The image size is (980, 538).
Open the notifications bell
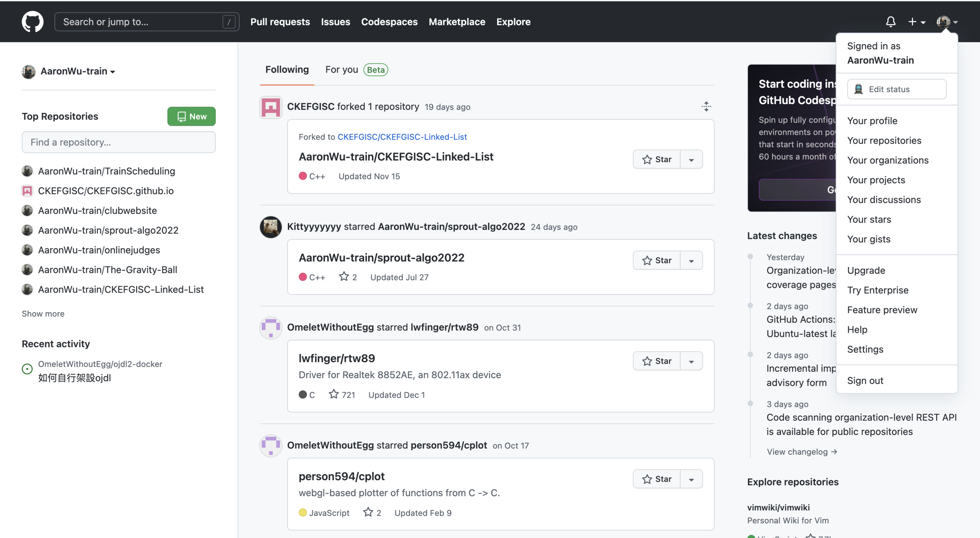click(890, 22)
